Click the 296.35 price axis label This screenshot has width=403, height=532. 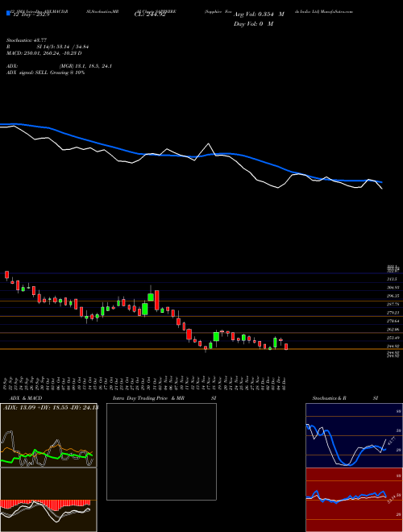[x=393, y=296]
